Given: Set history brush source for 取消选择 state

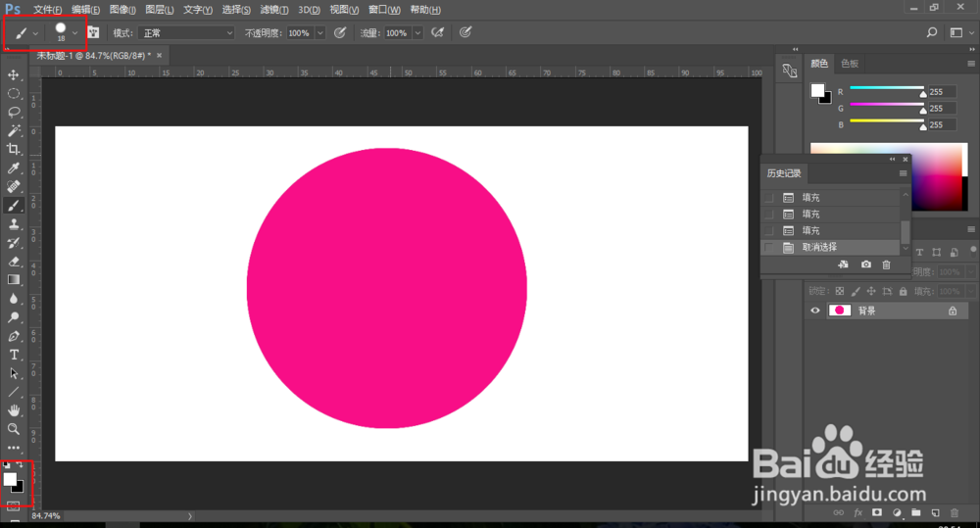Looking at the screenshot, I should 769,248.
